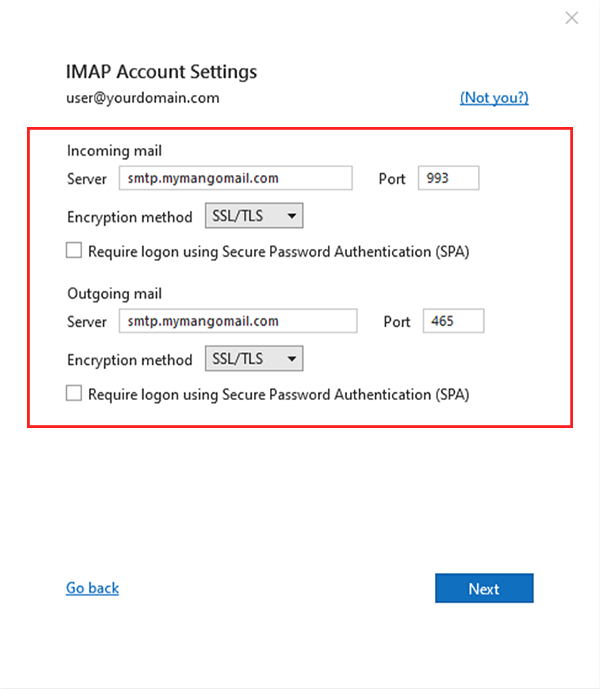This screenshot has width=600, height=689.
Task: Click the Incoming mail SPA checkbox label text
Action: pyautogui.click(x=279, y=252)
